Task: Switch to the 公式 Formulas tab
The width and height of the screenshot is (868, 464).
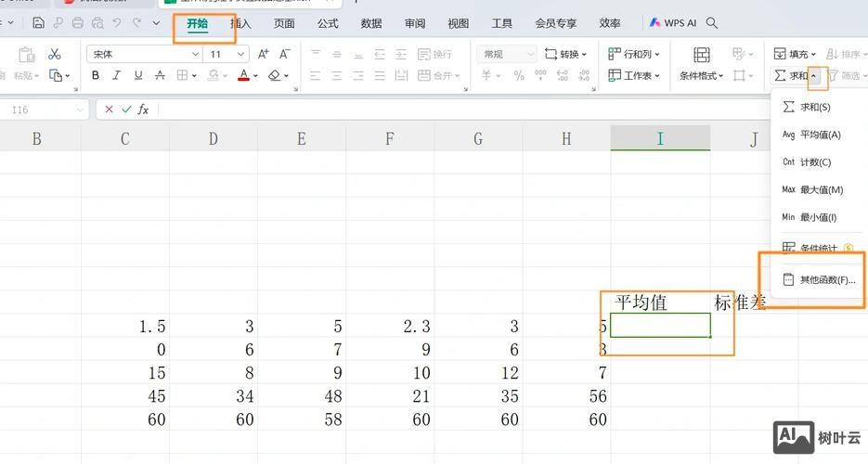Action: [328, 23]
